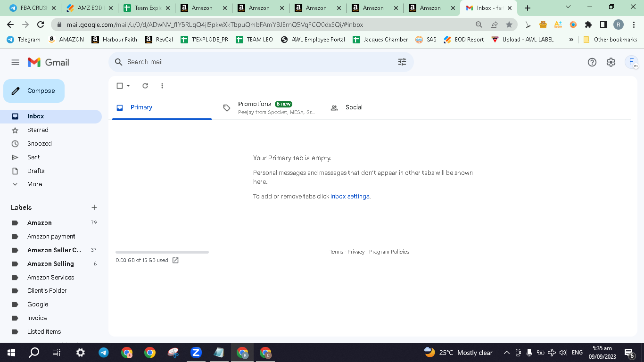This screenshot has width=644, height=362.
Task: Open the More options three-dot menu
Action: point(162,86)
